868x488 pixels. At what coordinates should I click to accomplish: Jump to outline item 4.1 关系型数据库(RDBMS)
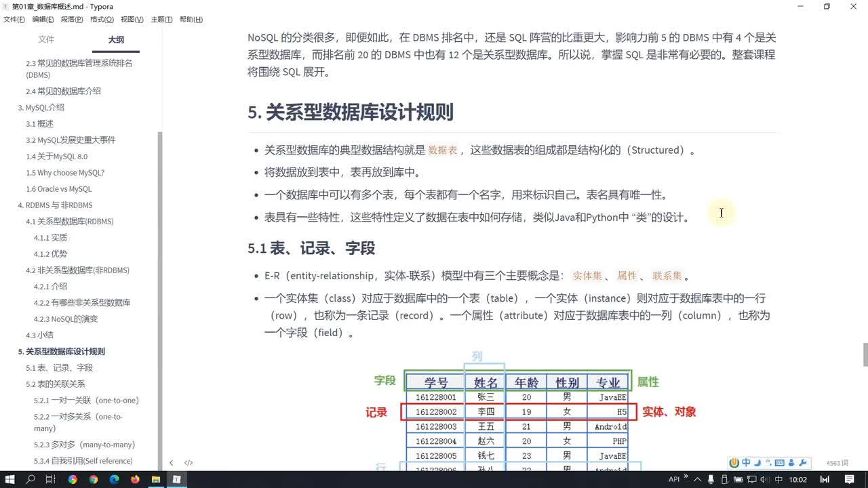click(70, 222)
